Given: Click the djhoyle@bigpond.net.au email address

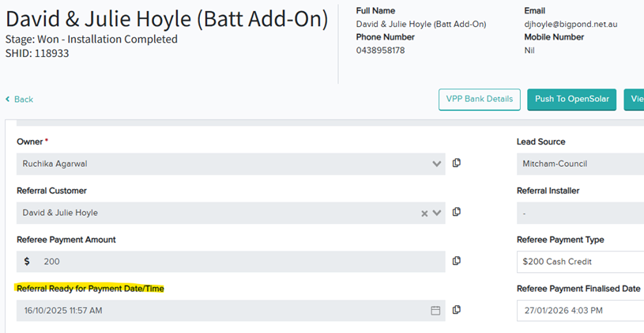Looking at the screenshot, I should point(571,25).
